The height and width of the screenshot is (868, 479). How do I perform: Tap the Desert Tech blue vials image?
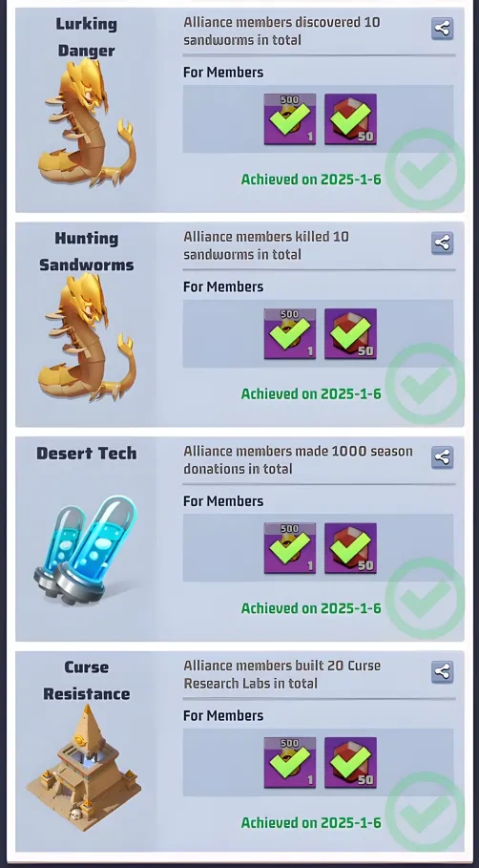click(86, 550)
